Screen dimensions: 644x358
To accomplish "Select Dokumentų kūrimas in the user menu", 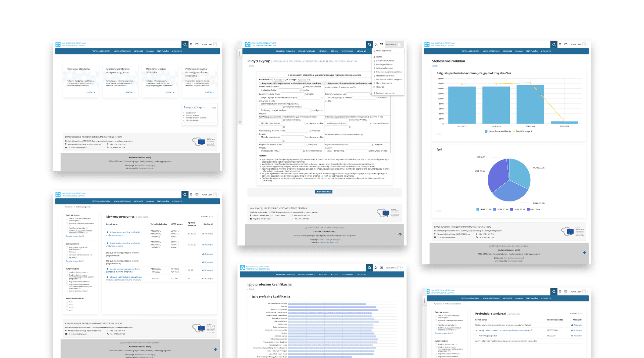I will 385,61.
